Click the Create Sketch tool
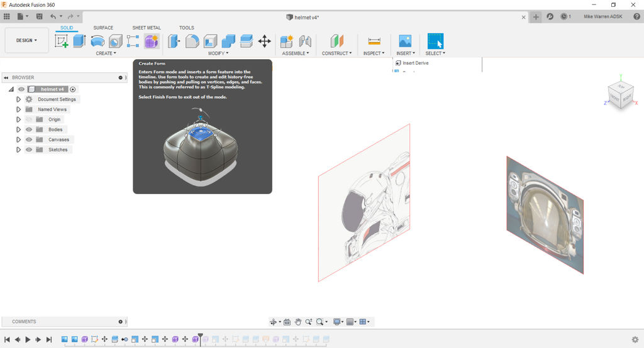This screenshot has height=348, width=644. [x=61, y=41]
